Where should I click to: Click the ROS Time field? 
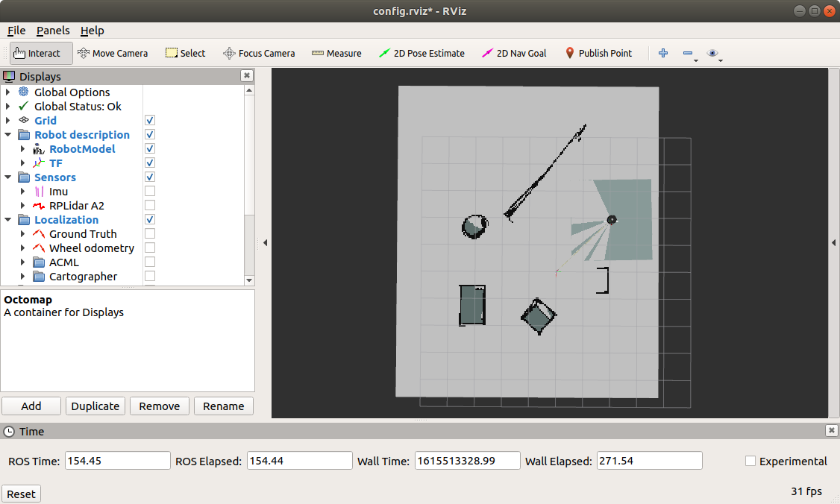tap(118, 461)
